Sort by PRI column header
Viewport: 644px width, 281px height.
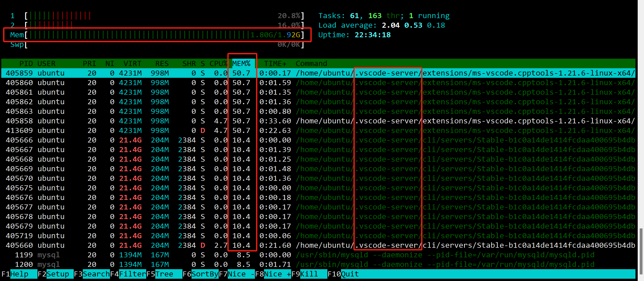pyautogui.click(x=90, y=63)
